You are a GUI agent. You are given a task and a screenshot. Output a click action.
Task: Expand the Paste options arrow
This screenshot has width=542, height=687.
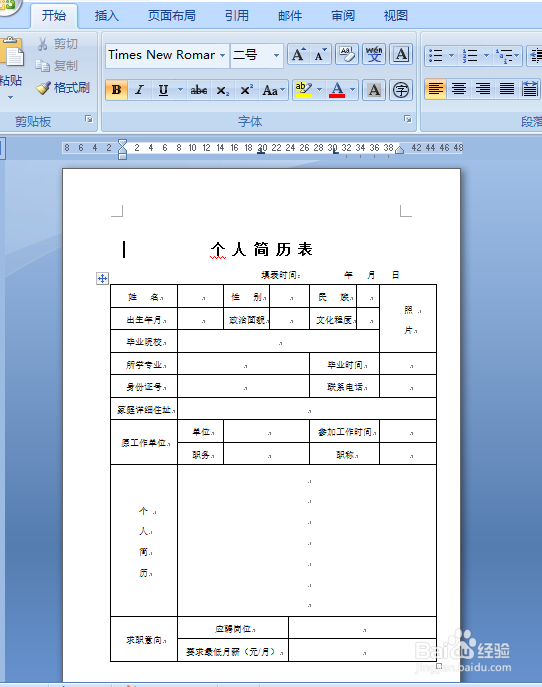(11, 97)
